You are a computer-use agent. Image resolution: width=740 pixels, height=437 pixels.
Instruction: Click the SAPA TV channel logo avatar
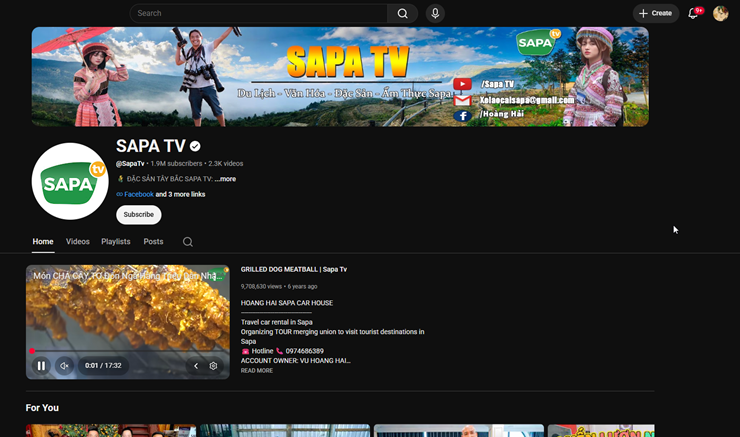(70, 181)
